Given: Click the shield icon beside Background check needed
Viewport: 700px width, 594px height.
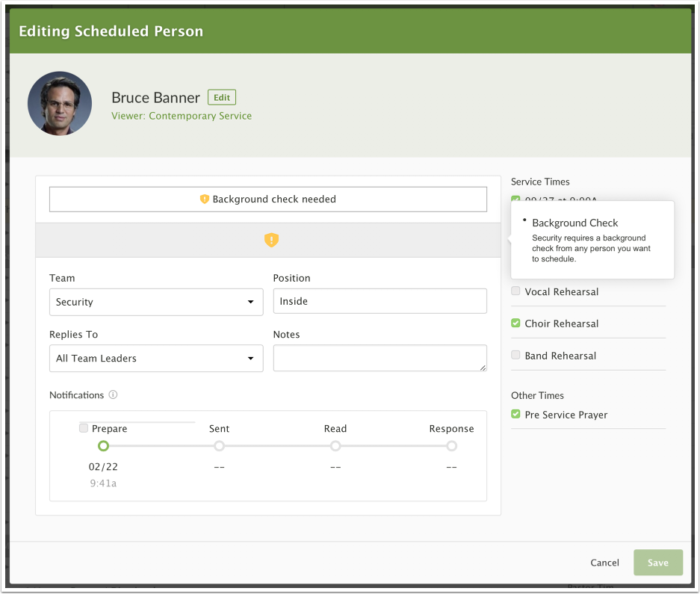Looking at the screenshot, I should click(x=204, y=199).
